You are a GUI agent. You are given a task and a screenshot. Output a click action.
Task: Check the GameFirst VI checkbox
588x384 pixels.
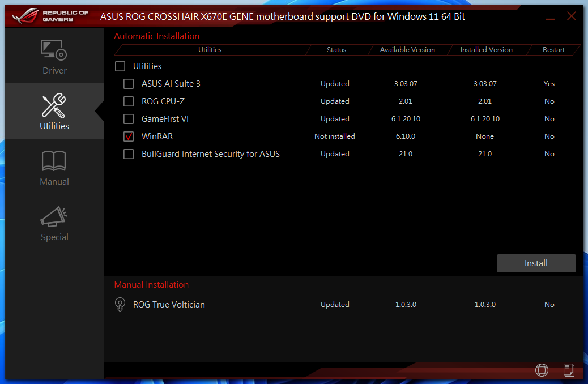[x=129, y=119]
